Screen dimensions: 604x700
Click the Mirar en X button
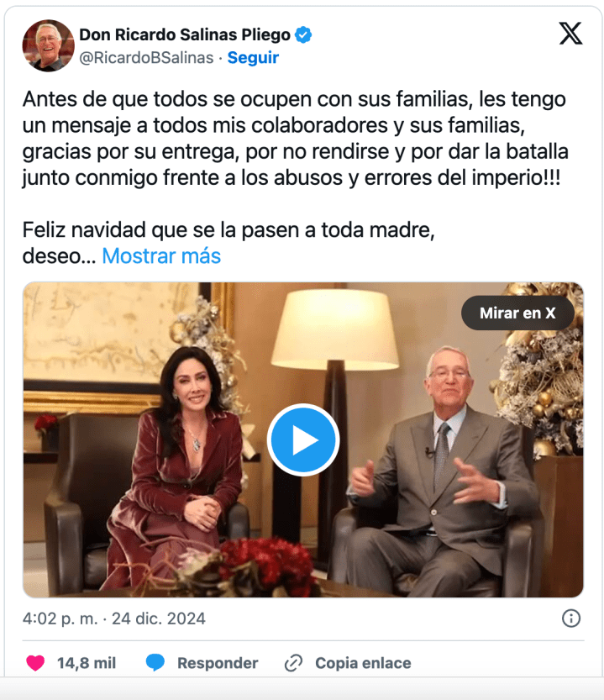pyautogui.click(x=517, y=313)
